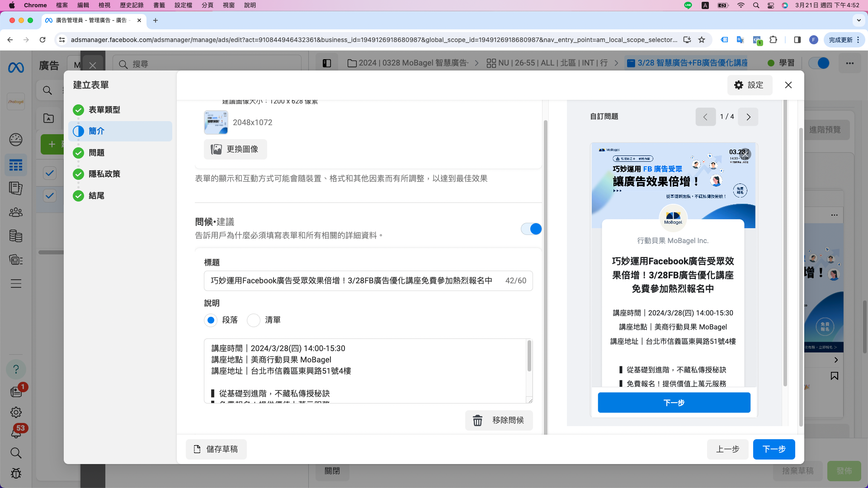Go to previous preview page arrow
Image resolution: width=868 pixels, height=488 pixels.
705,117
